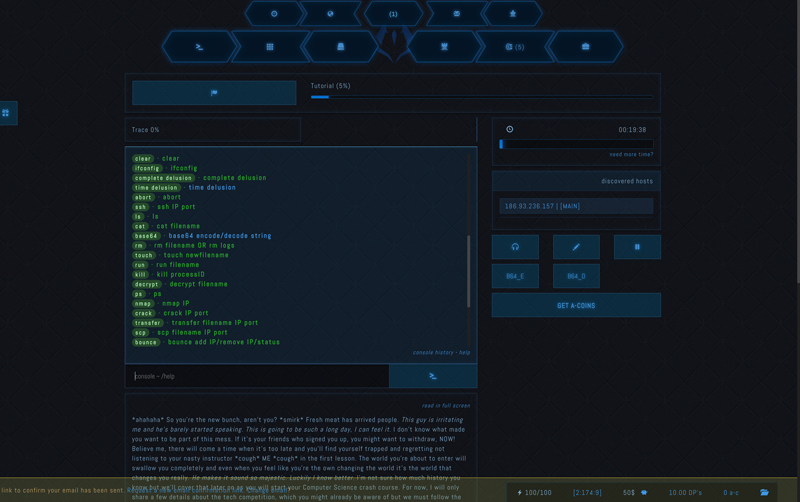Click the console output scrollbar
The height and width of the screenshot is (502, 800).
coord(468,271)
